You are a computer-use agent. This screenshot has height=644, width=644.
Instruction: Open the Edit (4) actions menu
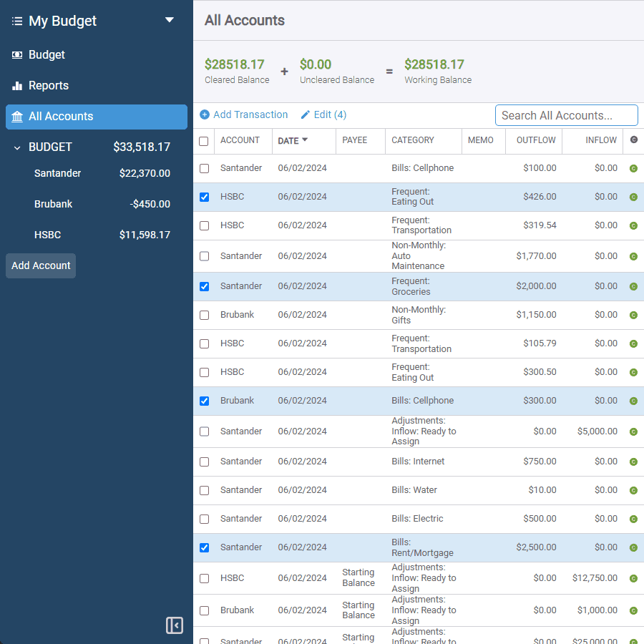pyautogui.click(x=323, y=114)
